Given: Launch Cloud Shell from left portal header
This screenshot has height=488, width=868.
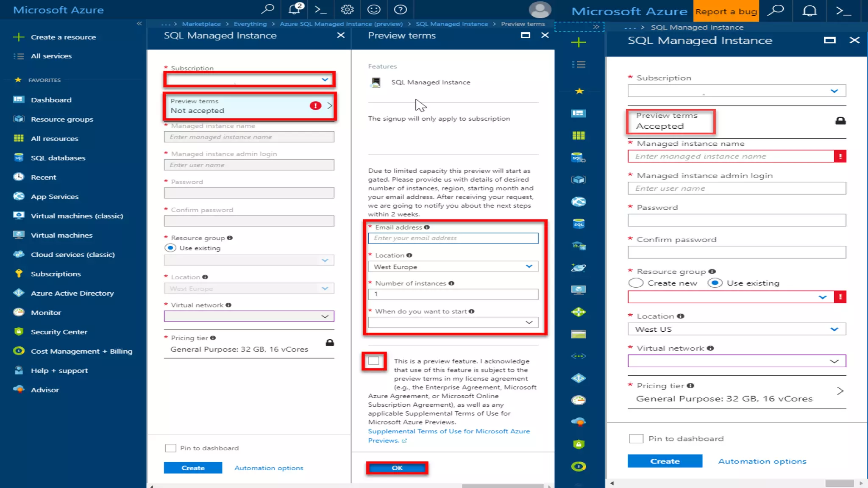Looking at the screenshot, I should click(x=320, y=9).
